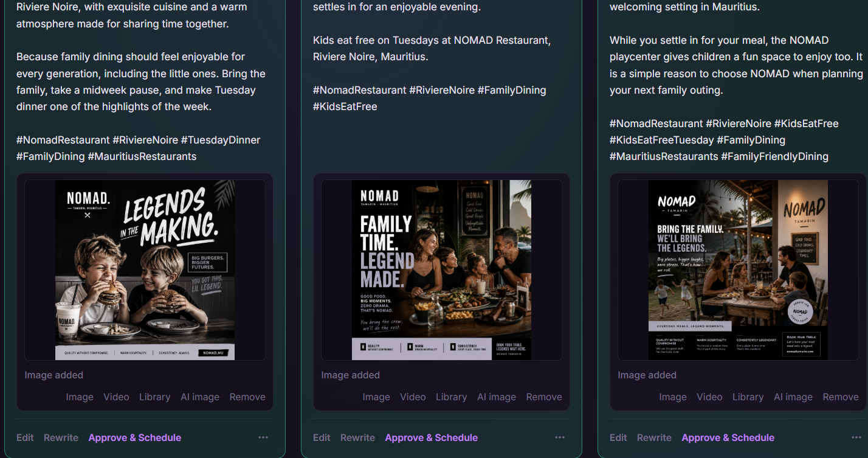This screenshot has height=458, width=868.
Task: Open the FAMILY TIME LEGEND MADE image thumbnail
Action: 441,269
